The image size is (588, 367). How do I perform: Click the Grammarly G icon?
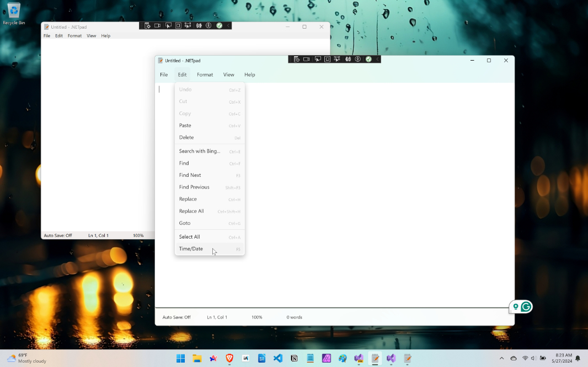click(x=526, y=307)
